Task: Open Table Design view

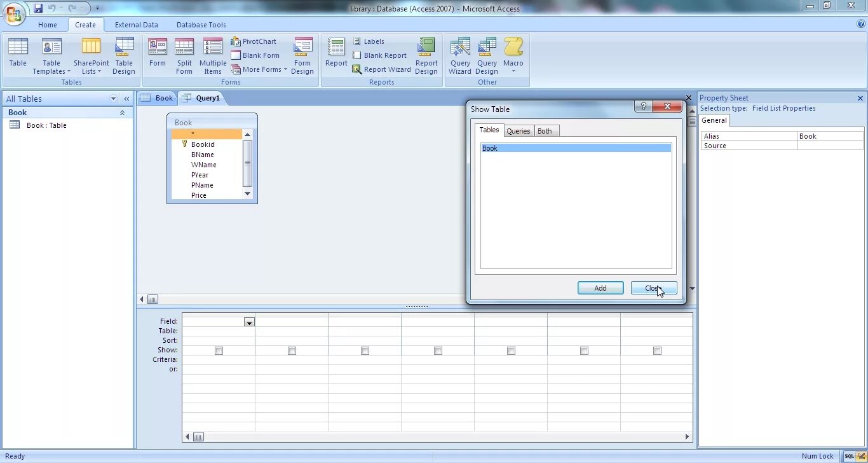Action: click(124, 56)
